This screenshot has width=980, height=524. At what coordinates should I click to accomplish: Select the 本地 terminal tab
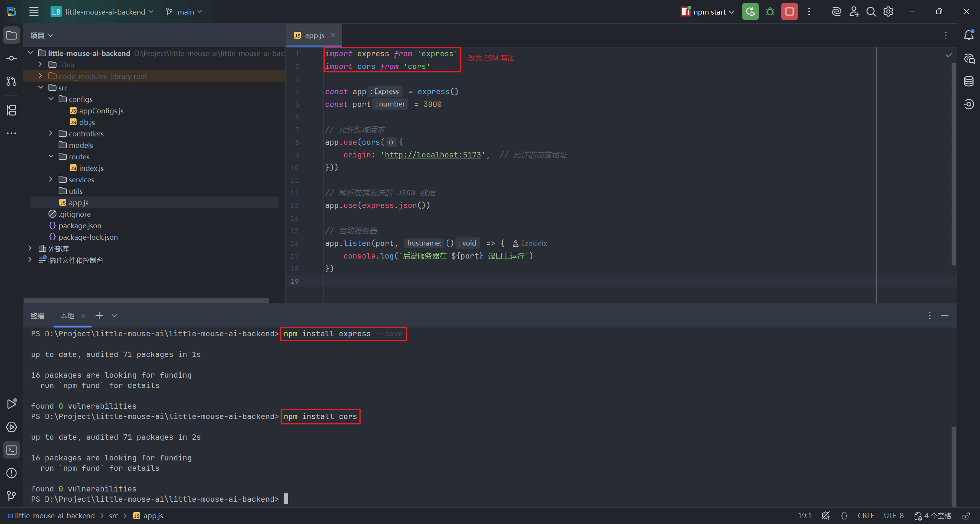coord(67,316)
